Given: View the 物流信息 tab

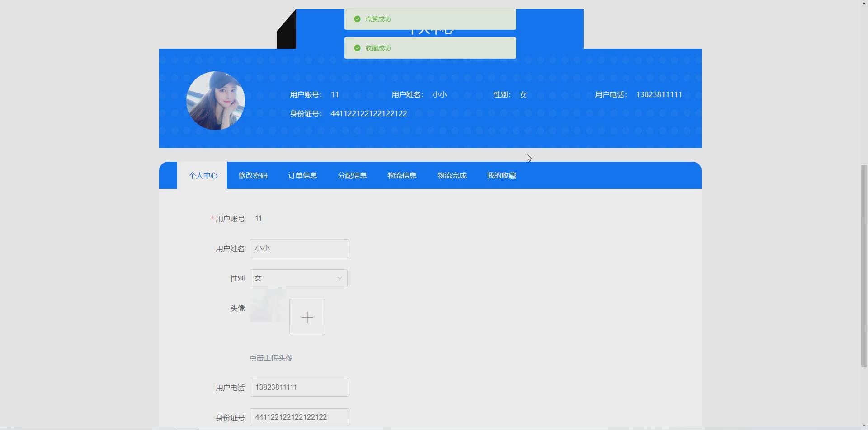Looking at the screenshot, I should coord(402,175).
